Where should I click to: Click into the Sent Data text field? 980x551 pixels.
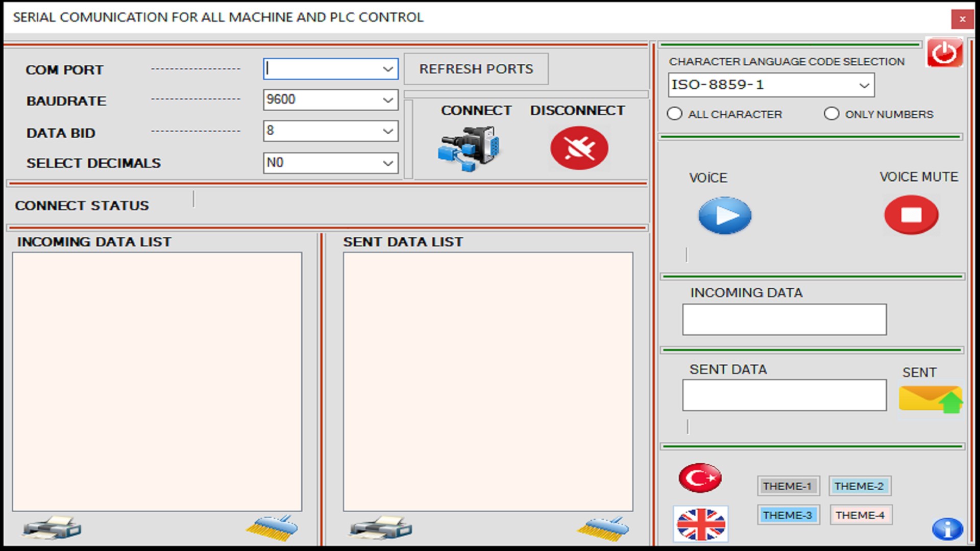point(784,395)
